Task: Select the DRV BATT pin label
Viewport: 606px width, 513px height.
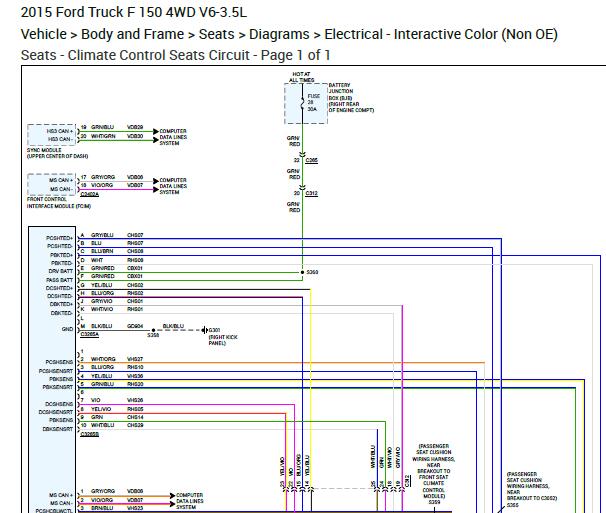Action: pyautogui.click(x=61, y=271)
